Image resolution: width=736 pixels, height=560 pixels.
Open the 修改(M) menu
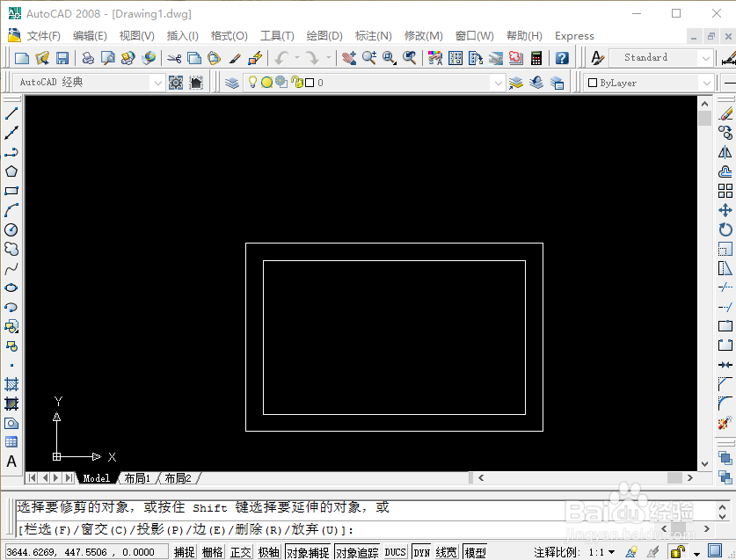(x=423, y=36)
